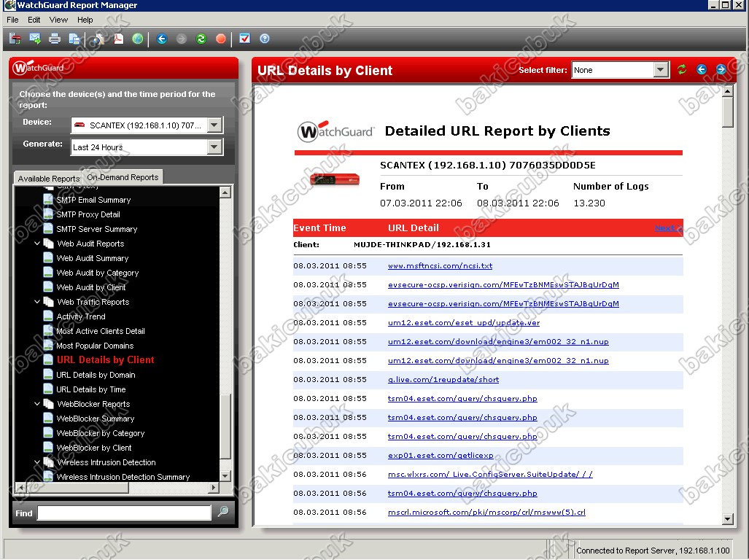The height and width of the screenshot is (560, 749).
Task: Select the URL Details by Domain report
Action: (96, 375)
